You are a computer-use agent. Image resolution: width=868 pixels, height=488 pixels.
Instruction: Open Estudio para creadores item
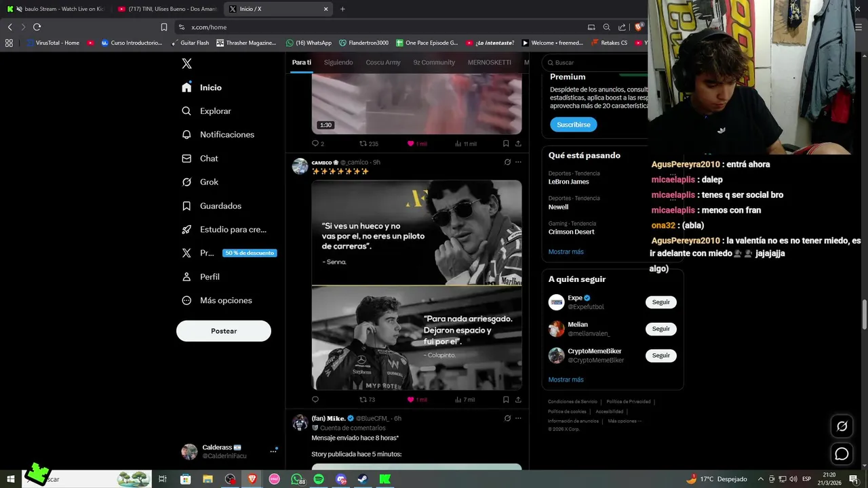224,230
